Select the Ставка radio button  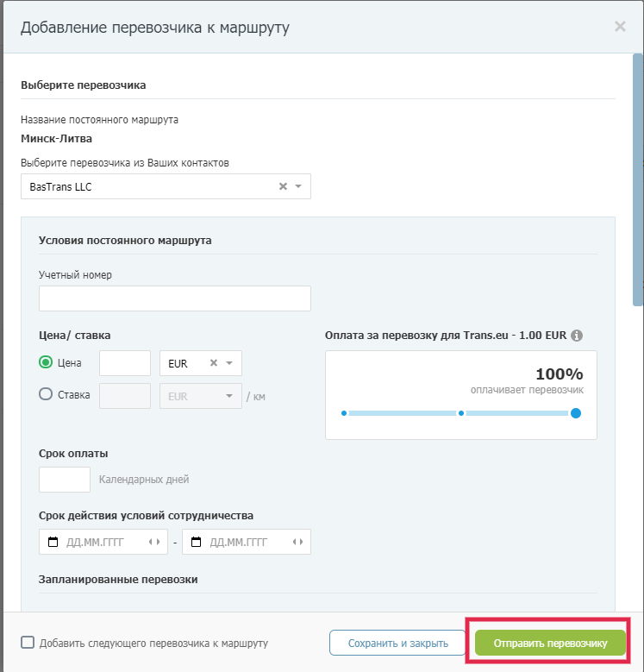coord(46,394)
